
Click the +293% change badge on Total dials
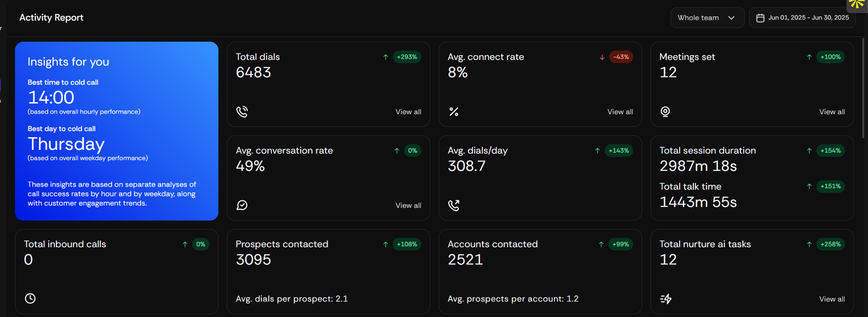[x=407, y=57]
